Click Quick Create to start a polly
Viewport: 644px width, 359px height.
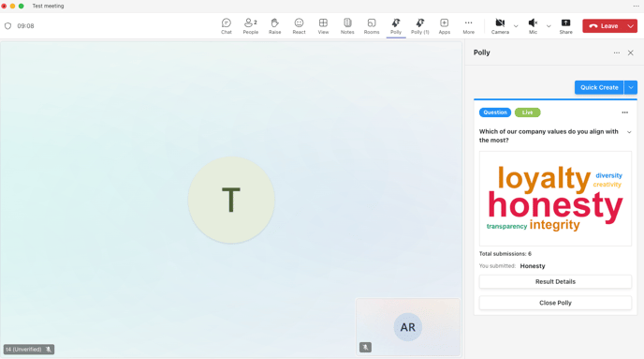tap(599, 87)
